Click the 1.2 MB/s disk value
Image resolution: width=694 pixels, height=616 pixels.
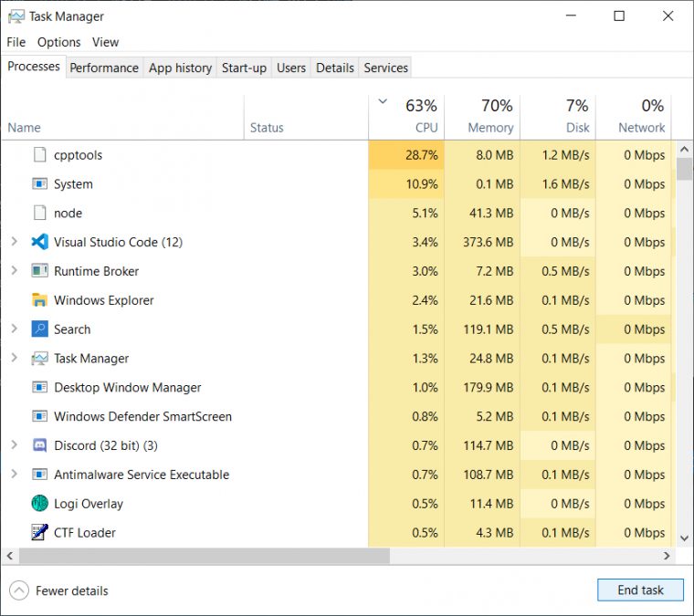click(x=565, y=155)
